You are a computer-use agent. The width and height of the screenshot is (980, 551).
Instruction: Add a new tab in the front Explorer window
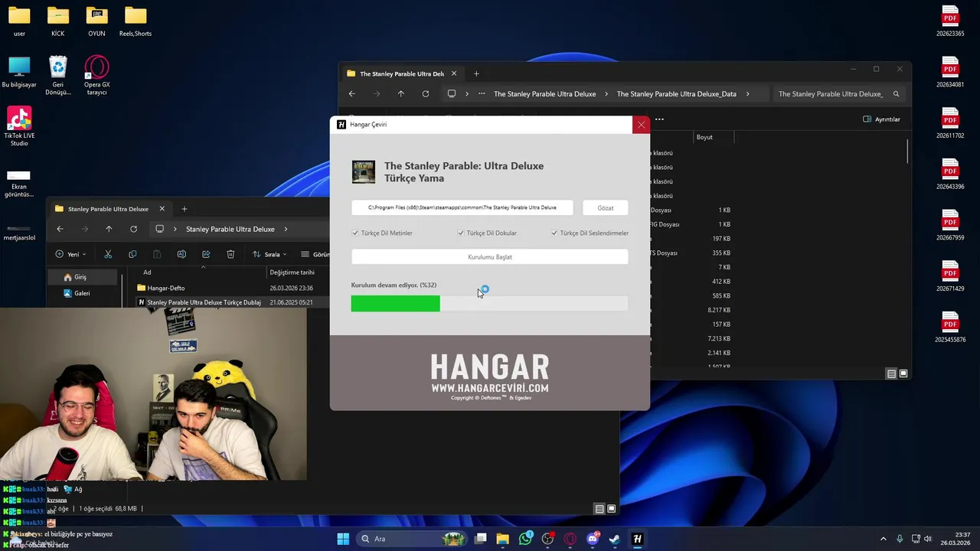184,209
